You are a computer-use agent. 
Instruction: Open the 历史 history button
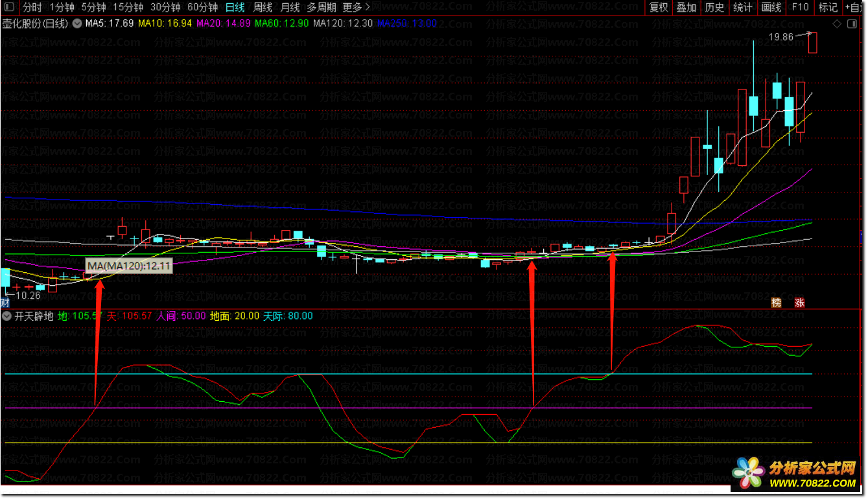[714, 8]
